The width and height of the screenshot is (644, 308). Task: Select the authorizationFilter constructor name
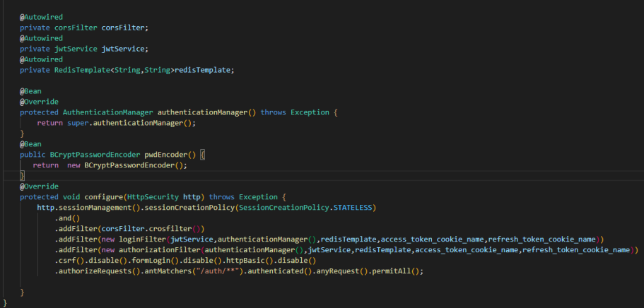160,250
